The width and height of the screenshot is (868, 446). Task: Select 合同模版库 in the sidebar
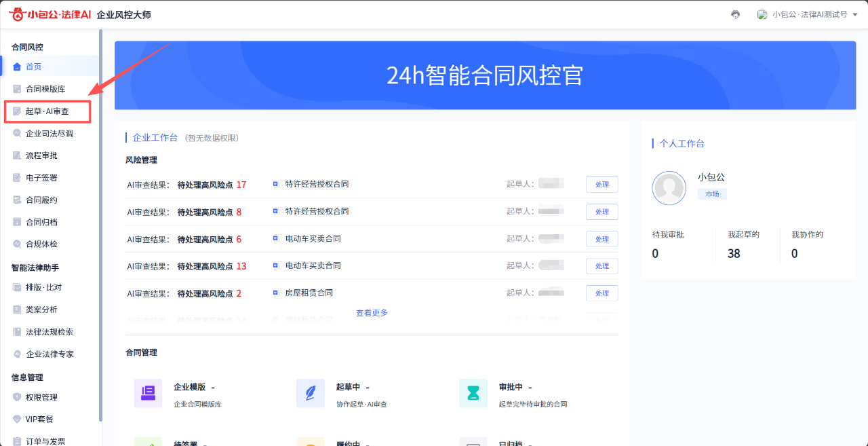45,89
